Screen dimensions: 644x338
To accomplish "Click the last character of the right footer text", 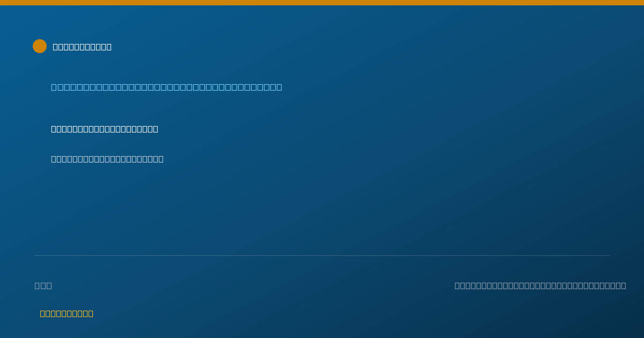I will click(x=624, y=285).
